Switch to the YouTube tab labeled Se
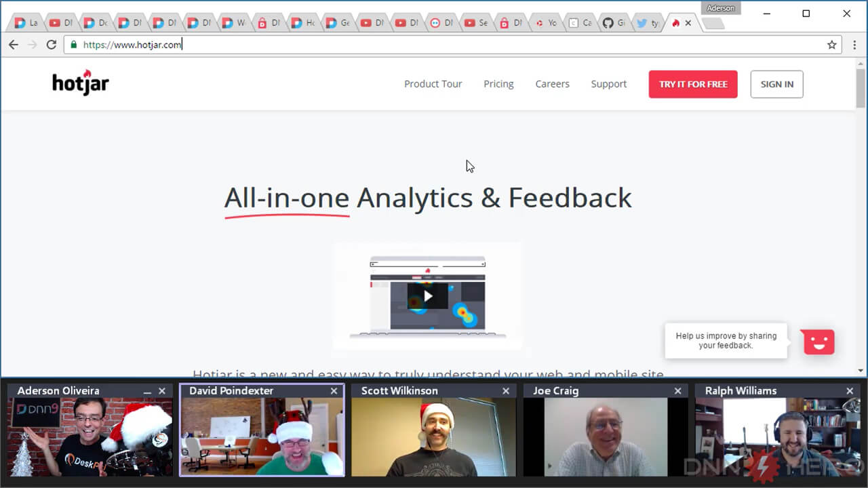The width and height of the screenshot is (868, 488). 476,23
